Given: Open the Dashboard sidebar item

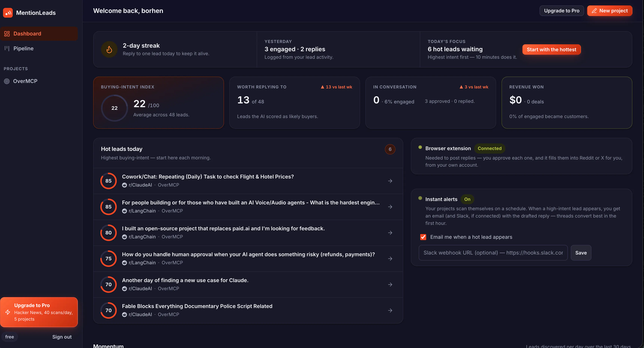Looking at the screenshot, I should point(39,34).
